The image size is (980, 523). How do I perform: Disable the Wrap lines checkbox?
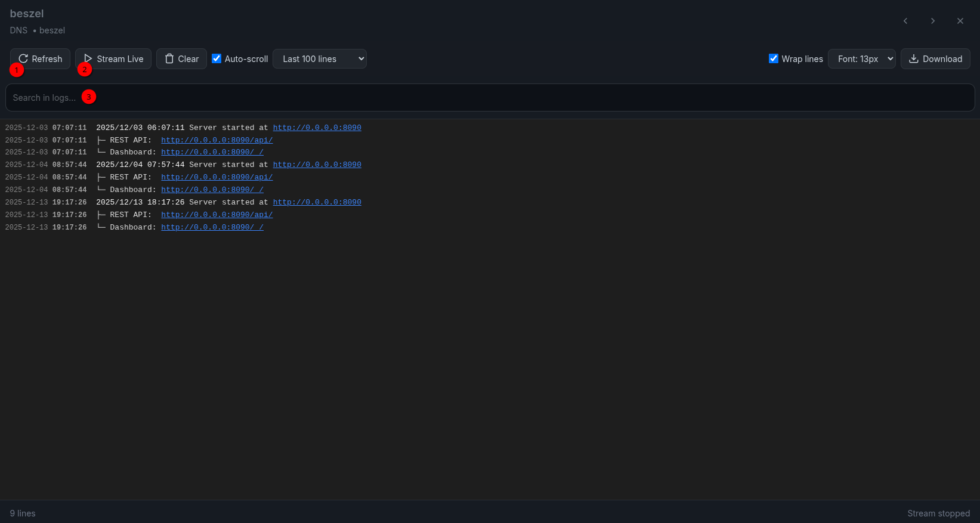774,58
